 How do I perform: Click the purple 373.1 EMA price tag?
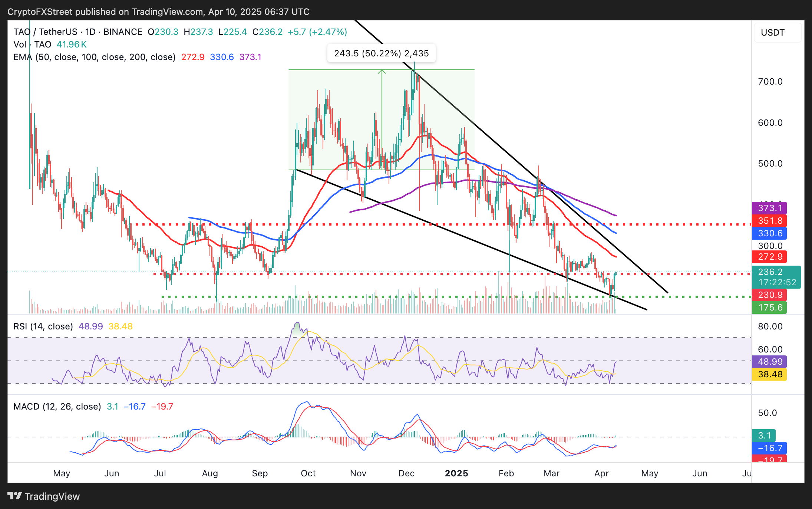(x=769, y=208)
